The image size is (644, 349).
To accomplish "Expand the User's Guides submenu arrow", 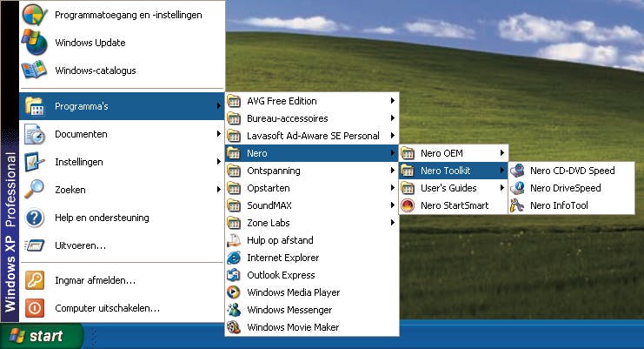I will (x=501, y=188).
